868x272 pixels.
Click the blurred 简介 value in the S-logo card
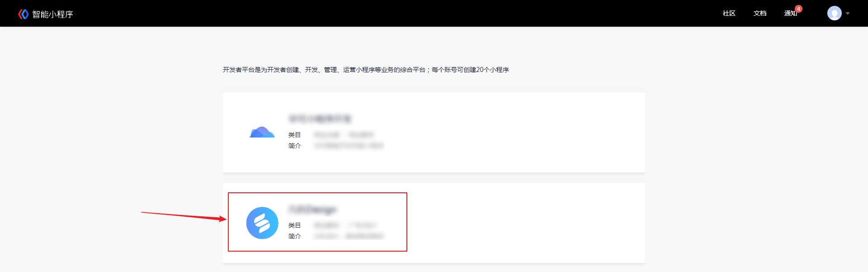[x=349, y=236]
